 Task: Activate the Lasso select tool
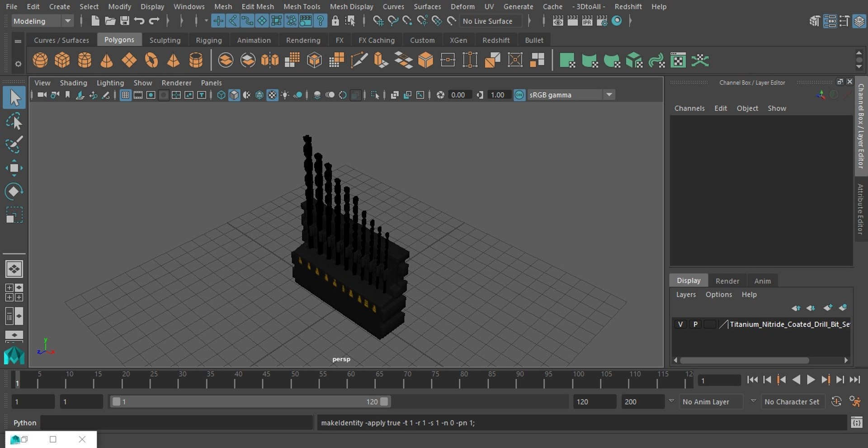point(14,122)
